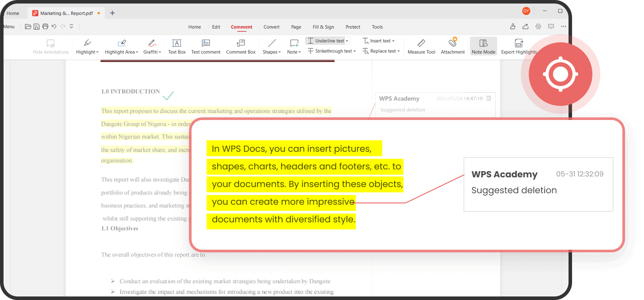The image size is (644, 300).
Task: Open a new tab with the plus button
Action: 112,13
